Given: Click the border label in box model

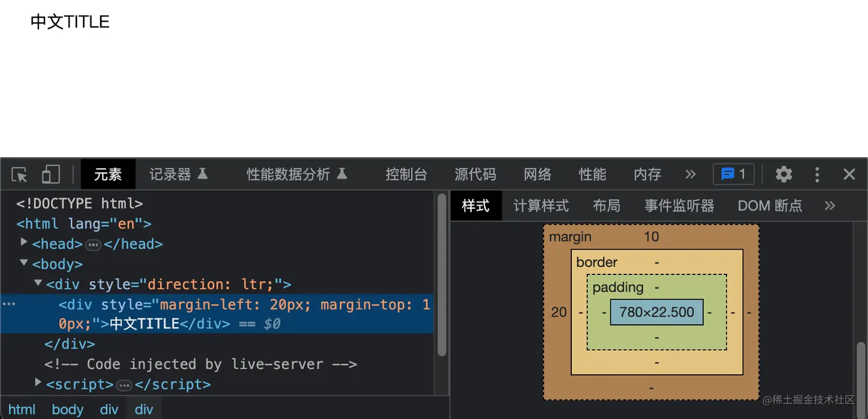Looking at the screenshot, I should 597,262.
